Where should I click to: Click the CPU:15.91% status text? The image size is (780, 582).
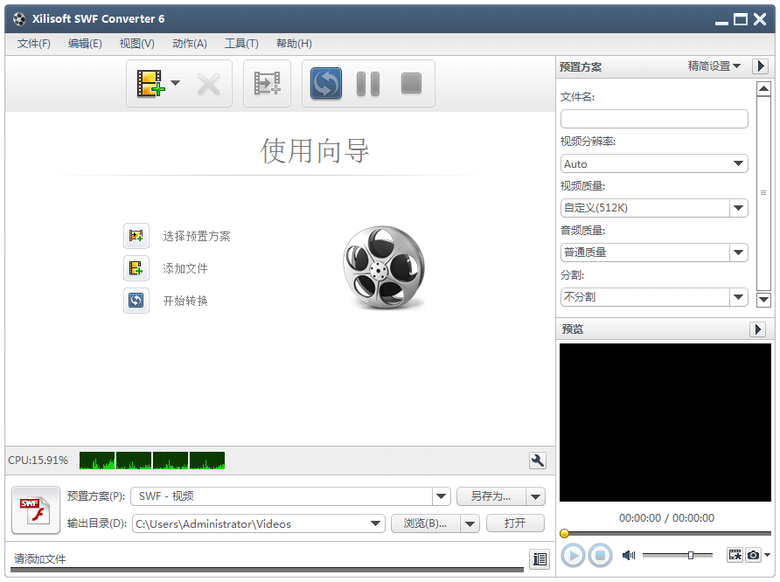[x=38, y=460]
